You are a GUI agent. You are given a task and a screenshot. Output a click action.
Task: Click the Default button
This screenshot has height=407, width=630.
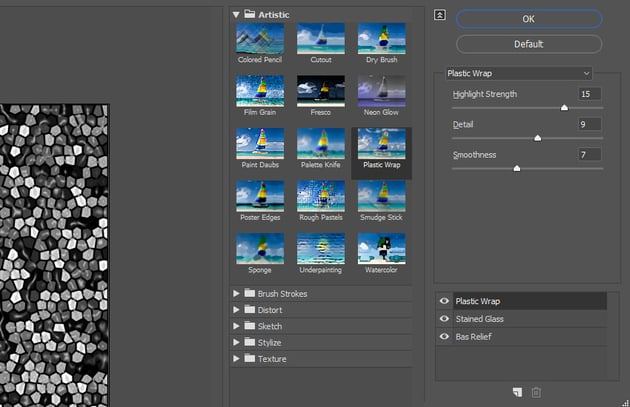[x=529, y=44]
